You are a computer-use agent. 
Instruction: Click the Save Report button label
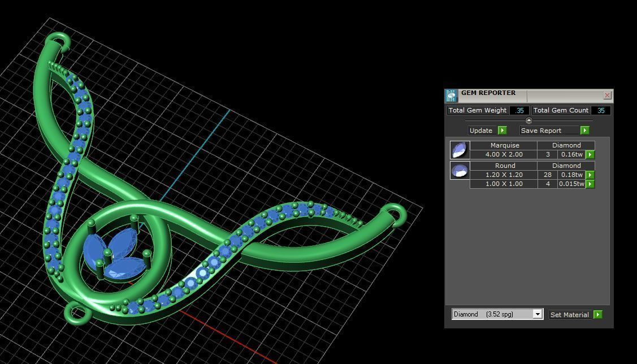click(541, 131)
